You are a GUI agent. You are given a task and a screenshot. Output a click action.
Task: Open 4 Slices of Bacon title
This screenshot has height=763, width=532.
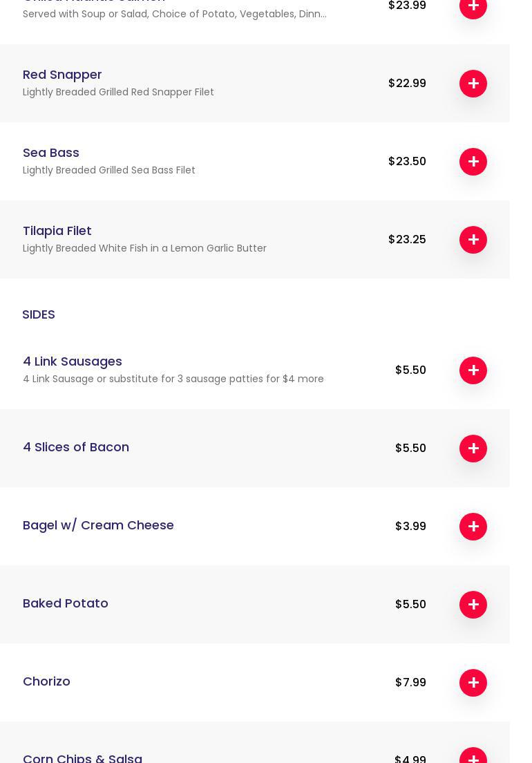pyautogui.click(x=76, y=447)
